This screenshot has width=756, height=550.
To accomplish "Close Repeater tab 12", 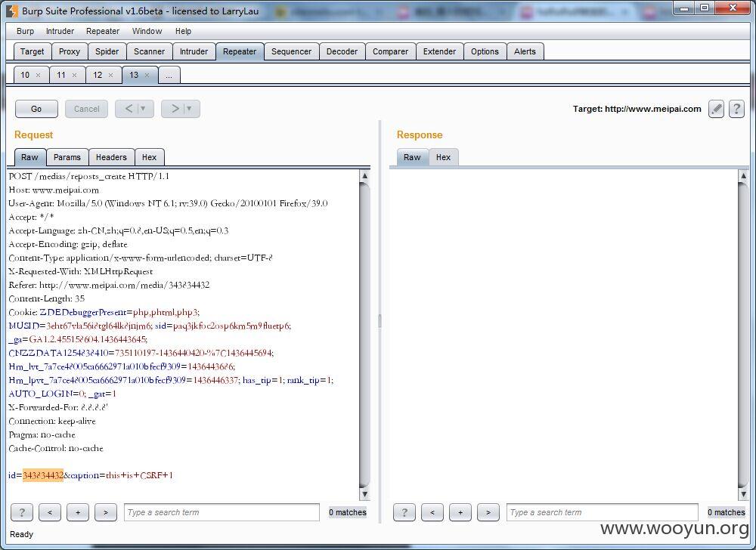I will point(110,75).
